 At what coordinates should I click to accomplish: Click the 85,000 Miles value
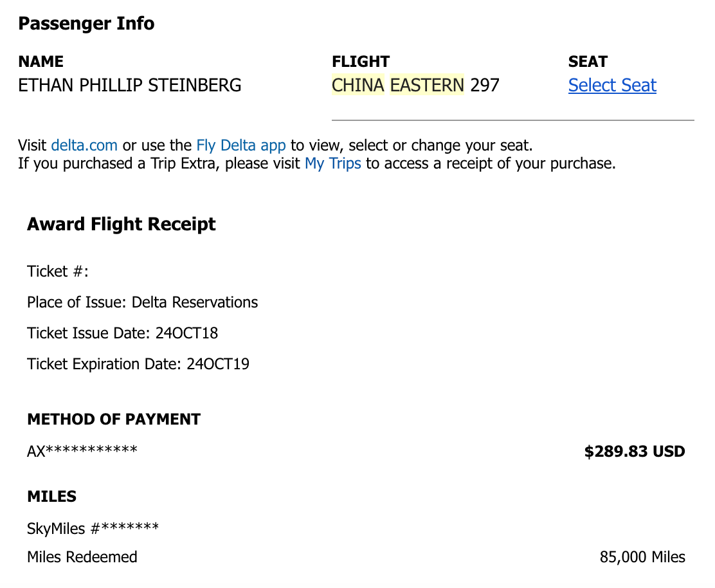pyautogui.click(x=642, y=557)
